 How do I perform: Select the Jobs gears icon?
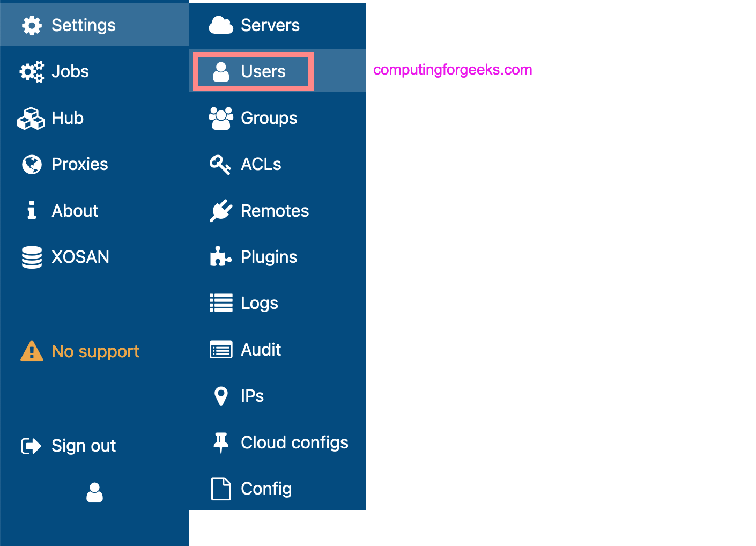coord(31,71)
